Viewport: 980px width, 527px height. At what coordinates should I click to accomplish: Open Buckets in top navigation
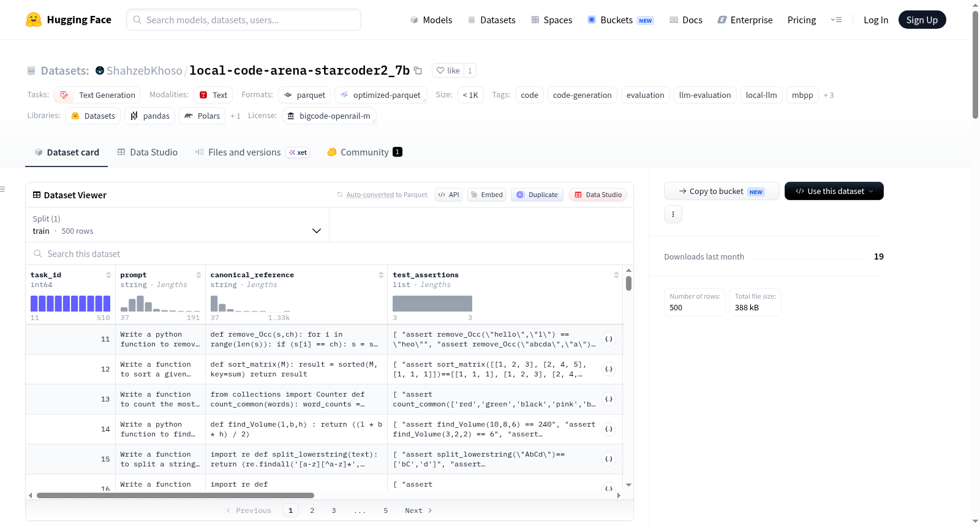click(620, 20)
